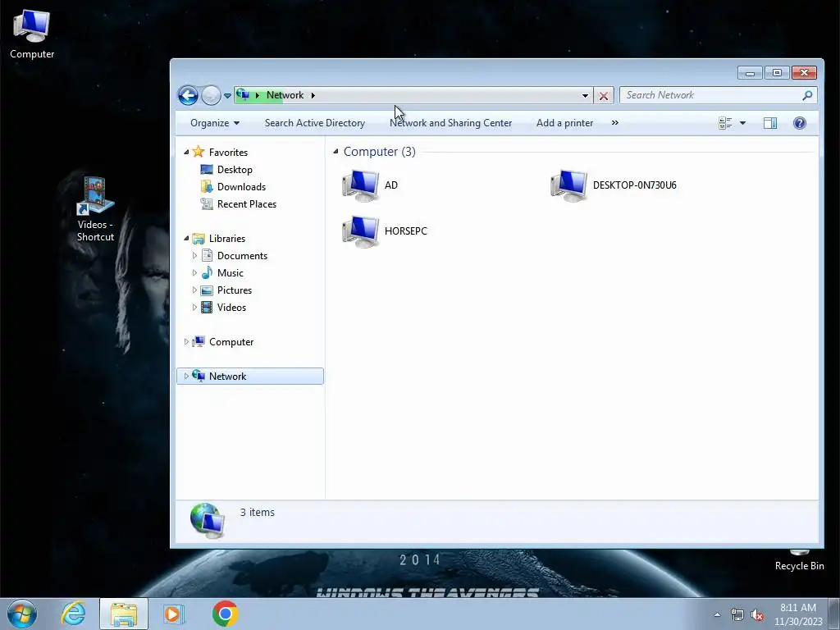Expand the Network node in tree
This screenshot has width=840, height=630.
[x=186, y=376]
